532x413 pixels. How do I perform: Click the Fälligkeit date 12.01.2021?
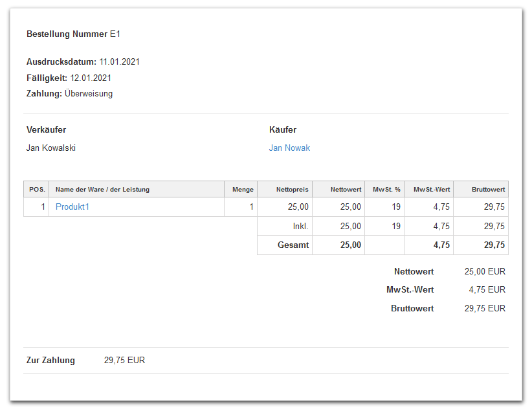coord(91,78)
